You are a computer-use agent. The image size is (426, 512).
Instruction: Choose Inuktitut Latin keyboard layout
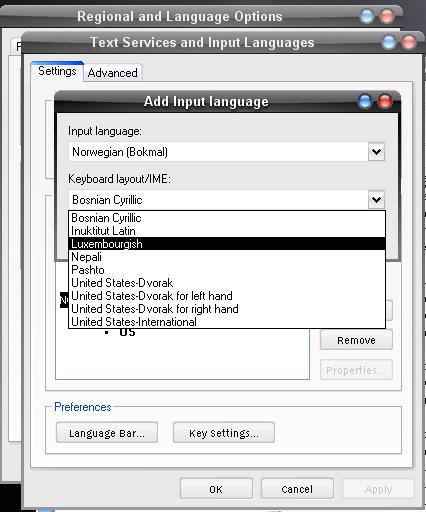(227, 231)
